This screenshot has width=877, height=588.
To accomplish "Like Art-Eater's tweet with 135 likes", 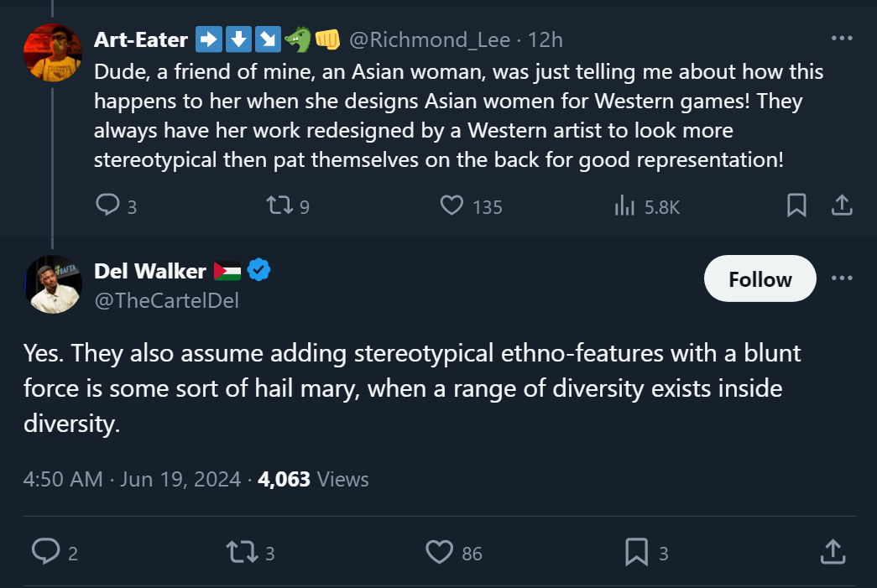I will point(452,206).
